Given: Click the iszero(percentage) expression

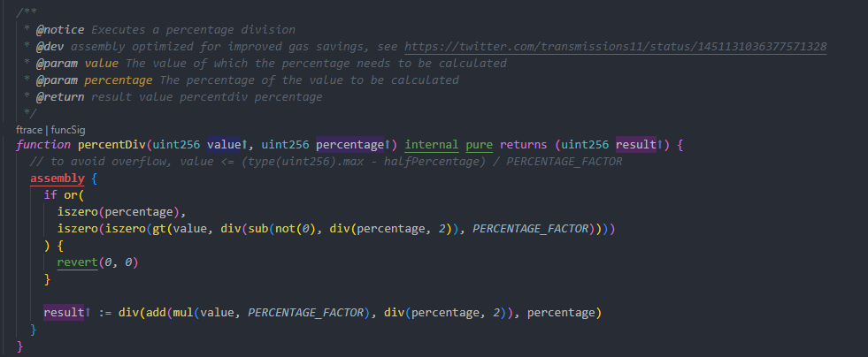Looking at the screenshot, I should click(109, 212).
